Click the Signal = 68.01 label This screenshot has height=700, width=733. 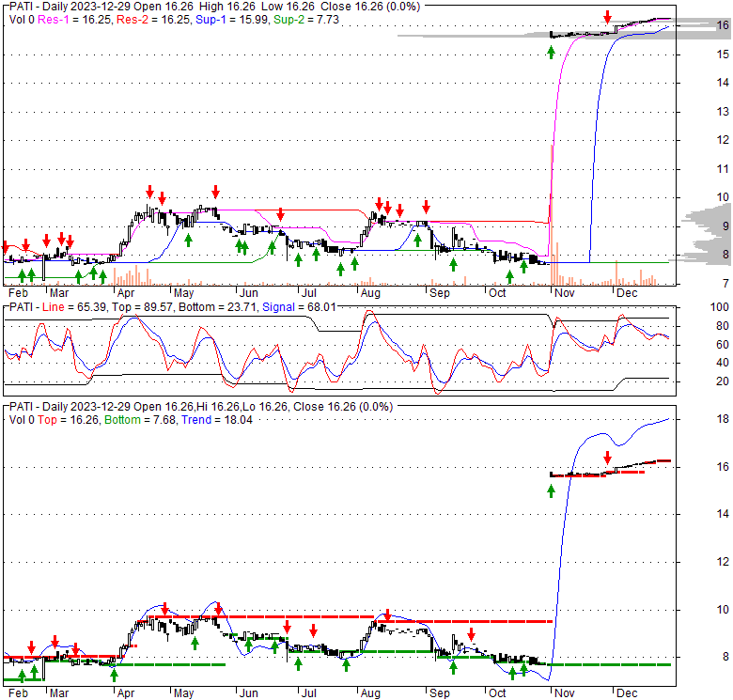pos(299,307)
